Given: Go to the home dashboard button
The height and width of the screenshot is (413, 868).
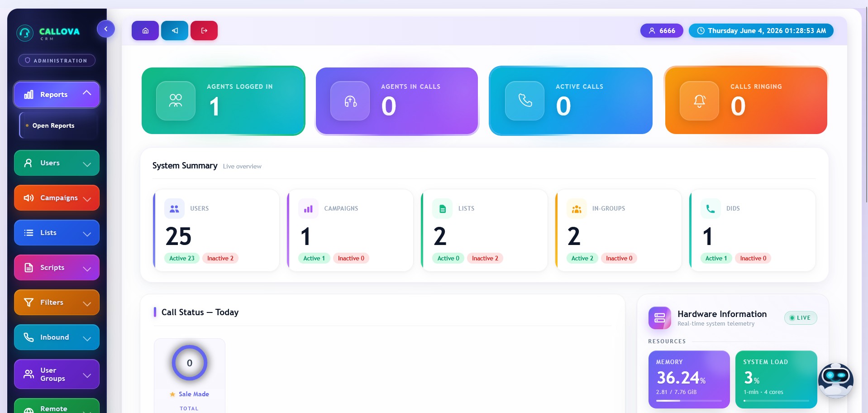Looking at the screenshot, I should [x=145, y=30].
